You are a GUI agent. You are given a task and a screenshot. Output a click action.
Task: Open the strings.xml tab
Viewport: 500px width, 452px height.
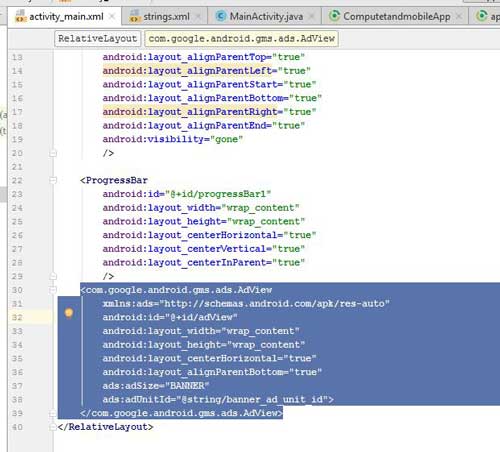click(x=166, y=16)
